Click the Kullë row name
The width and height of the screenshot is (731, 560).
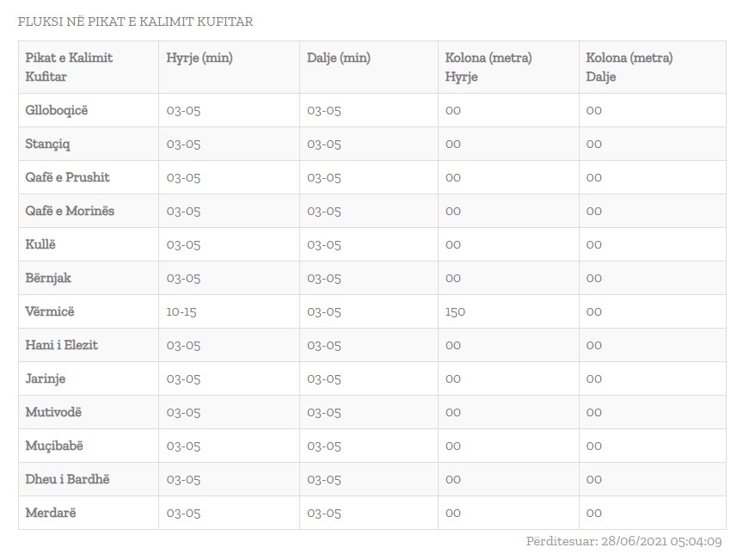tap(40, 244)
